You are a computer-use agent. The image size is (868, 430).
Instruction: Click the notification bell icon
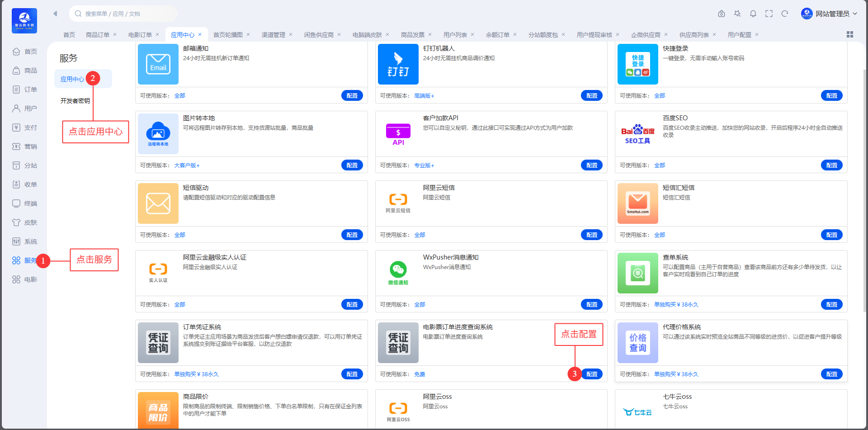pos(753,14)
